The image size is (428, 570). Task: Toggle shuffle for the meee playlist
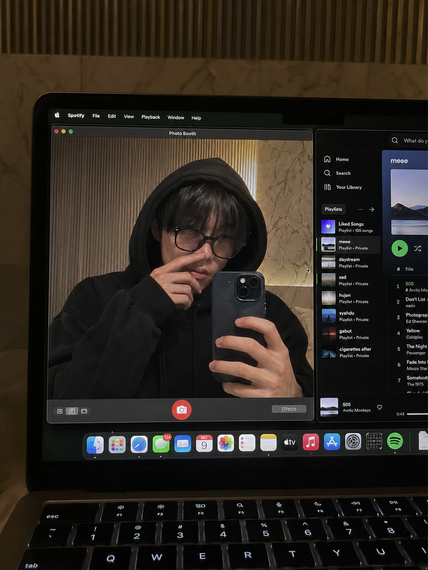point(417,249)
